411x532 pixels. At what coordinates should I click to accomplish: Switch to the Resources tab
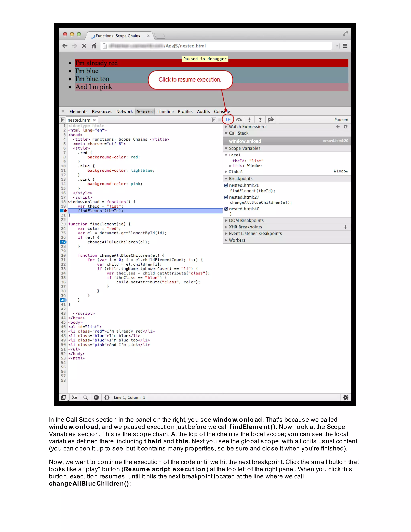[102, 112]
